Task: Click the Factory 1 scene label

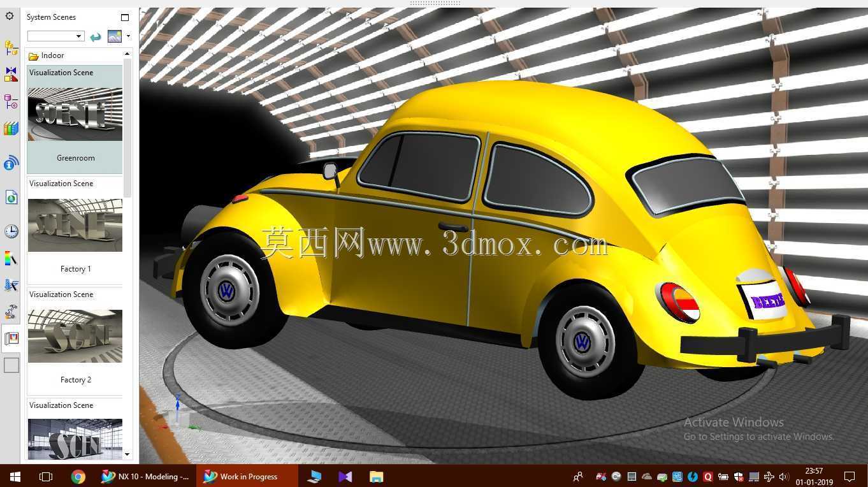Action: coord(76,269)
